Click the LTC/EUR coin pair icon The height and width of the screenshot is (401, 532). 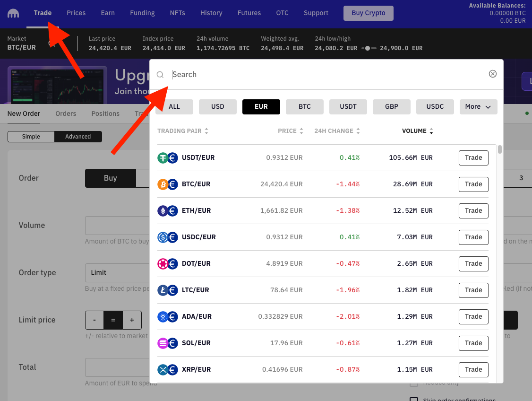(168, 290)
